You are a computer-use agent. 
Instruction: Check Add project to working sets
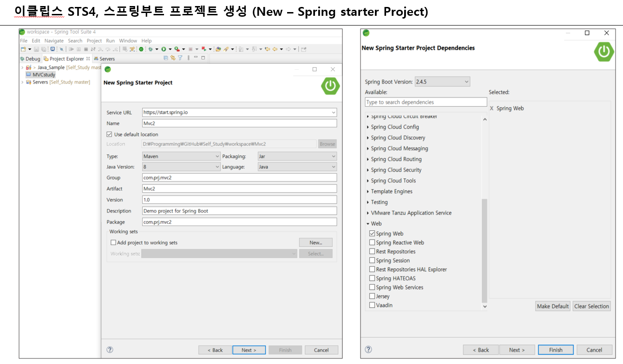pyautogui.click(x=113, y=242)
